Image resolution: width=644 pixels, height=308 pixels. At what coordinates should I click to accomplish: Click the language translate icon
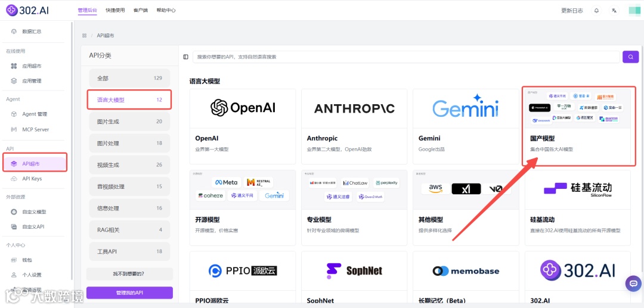coord(614,11)
